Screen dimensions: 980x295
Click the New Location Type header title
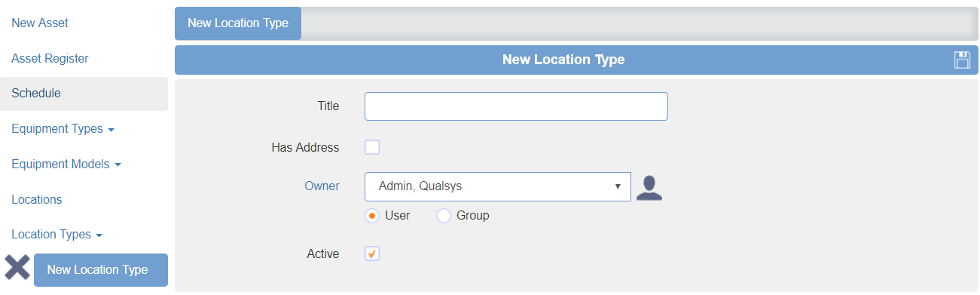(x=563, y=60)
